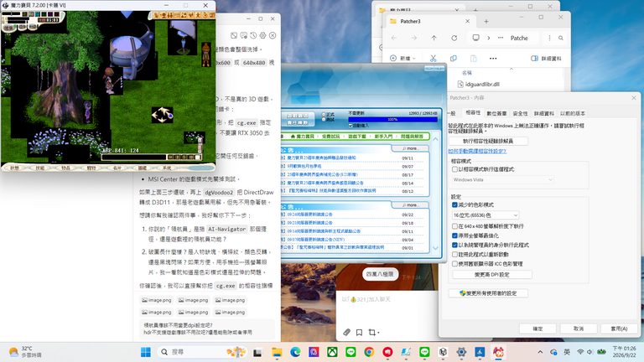Open the three-dot More menu in Explorer toolbar

[493, 59]
